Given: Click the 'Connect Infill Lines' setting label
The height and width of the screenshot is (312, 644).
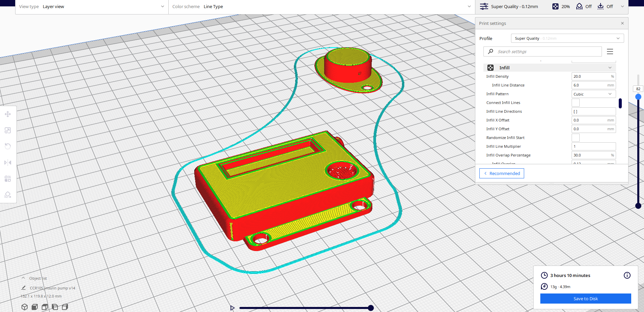Looking at the screenshot, I should pyautogui.click(x=503, y=103).
